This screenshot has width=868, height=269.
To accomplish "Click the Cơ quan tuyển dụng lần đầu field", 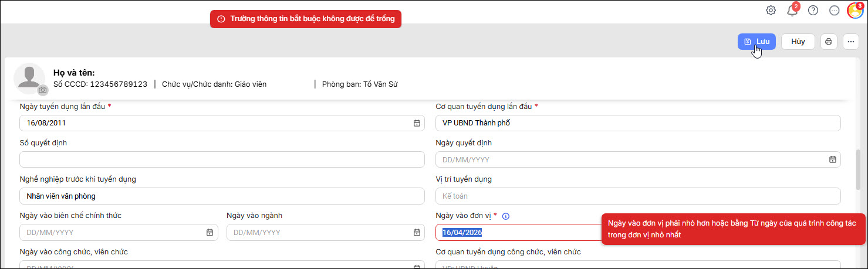I will click(x=637, y=123).
